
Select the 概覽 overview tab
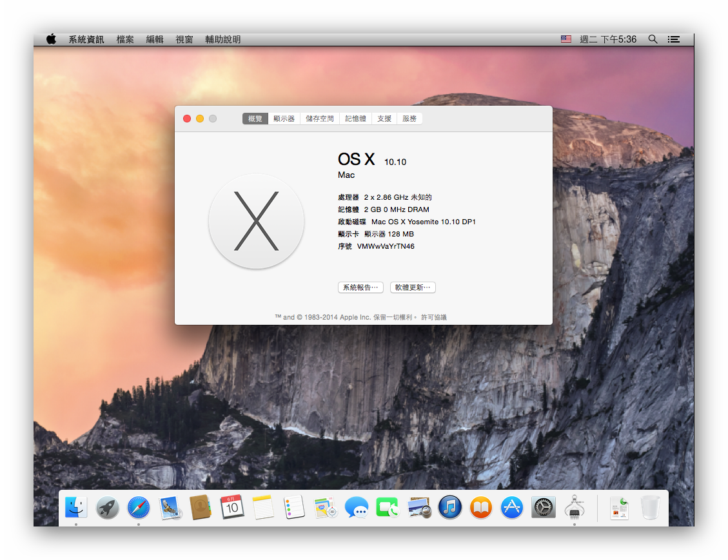[x=255, y=119]
